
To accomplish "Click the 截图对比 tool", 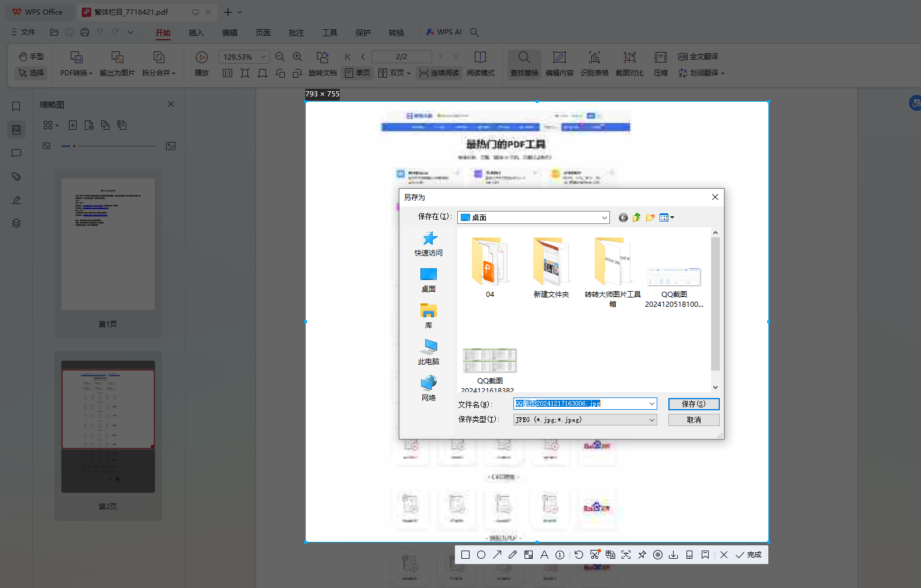I will [630, 64].
